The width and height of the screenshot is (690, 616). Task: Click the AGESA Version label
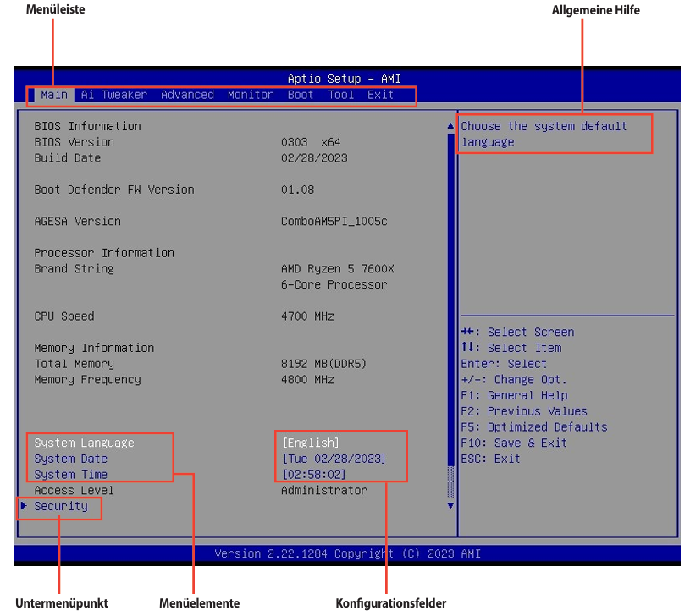(x=77, y=222)
